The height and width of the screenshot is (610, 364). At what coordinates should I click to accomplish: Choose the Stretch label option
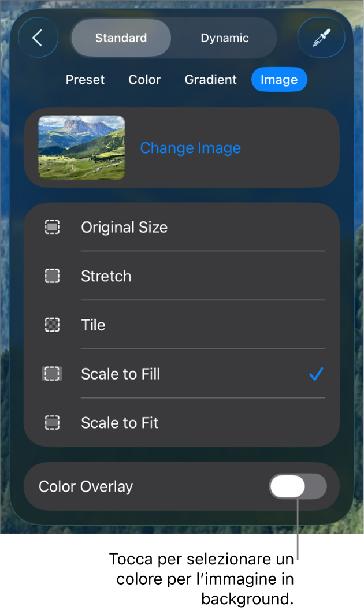pos(106,276)
